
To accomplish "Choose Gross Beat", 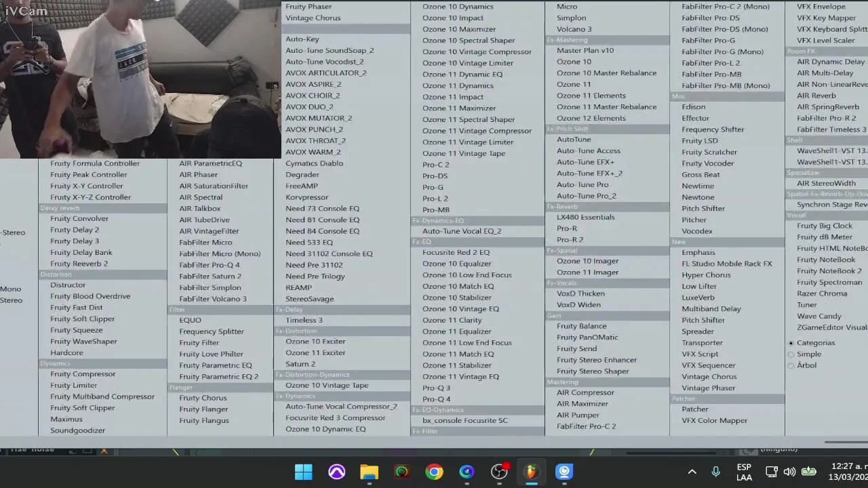I will coord(701,175).
